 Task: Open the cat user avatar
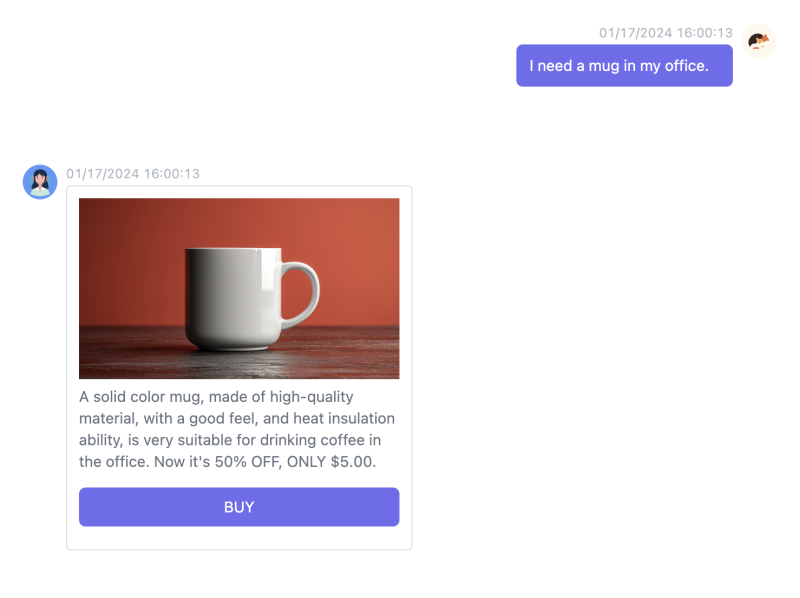click(x=759, y=41)
